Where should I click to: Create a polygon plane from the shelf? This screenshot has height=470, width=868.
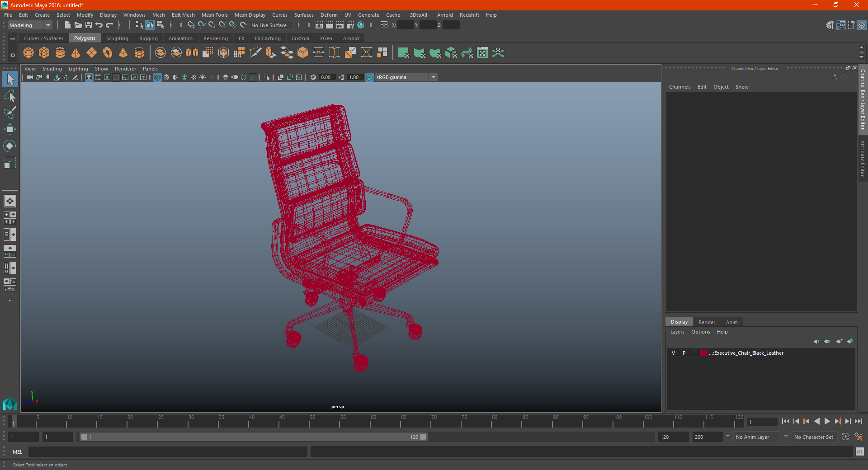92,53
